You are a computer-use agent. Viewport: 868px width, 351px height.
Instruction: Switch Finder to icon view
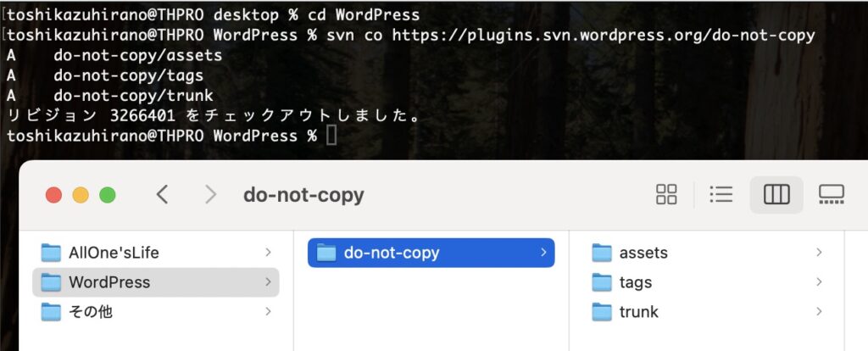666,194
